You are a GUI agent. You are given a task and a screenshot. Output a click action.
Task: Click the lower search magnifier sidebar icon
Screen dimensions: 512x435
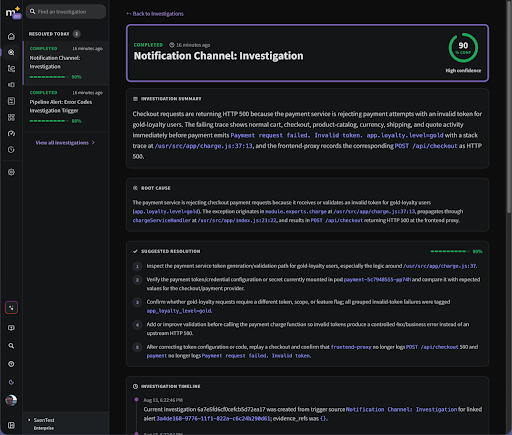coord(11,346)
